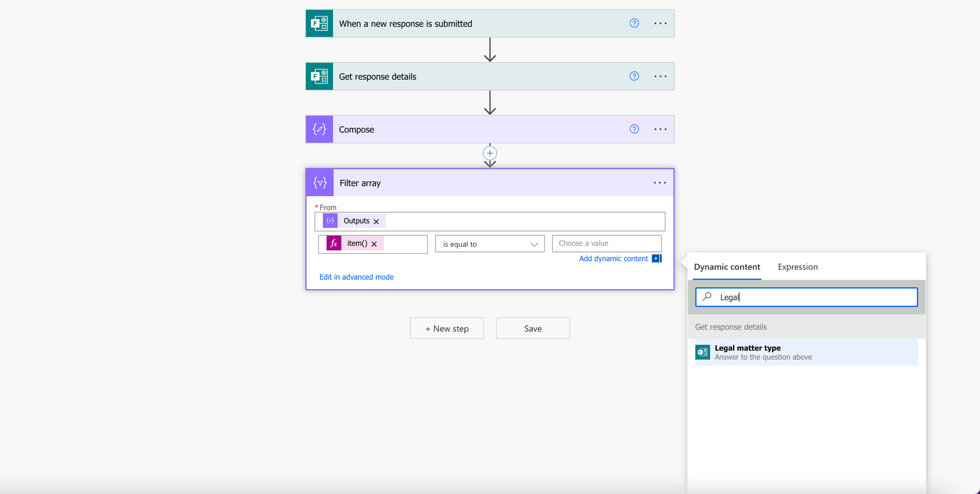Click the Save button
The height and width of the screenshot is (494, 980).
click(x=533, y=328)
